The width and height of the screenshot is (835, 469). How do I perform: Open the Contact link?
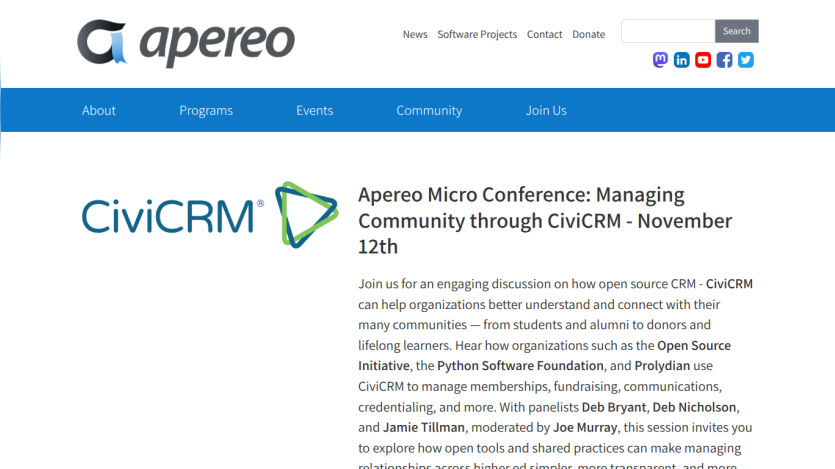coord(544,34)
